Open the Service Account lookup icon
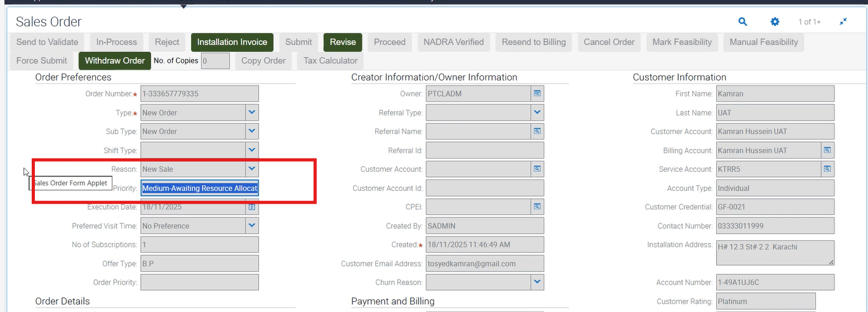This screenshot has width=868, height=312. click(x=827, y=169)
